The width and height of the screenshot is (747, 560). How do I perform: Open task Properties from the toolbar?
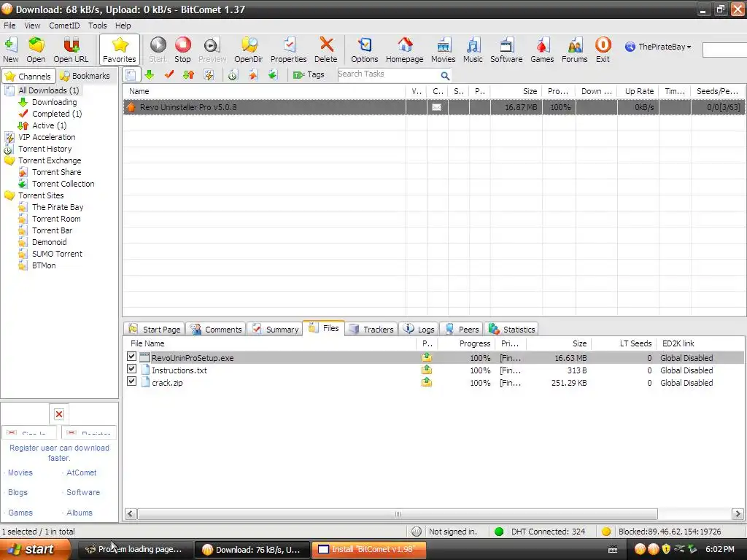pos(289,50)
